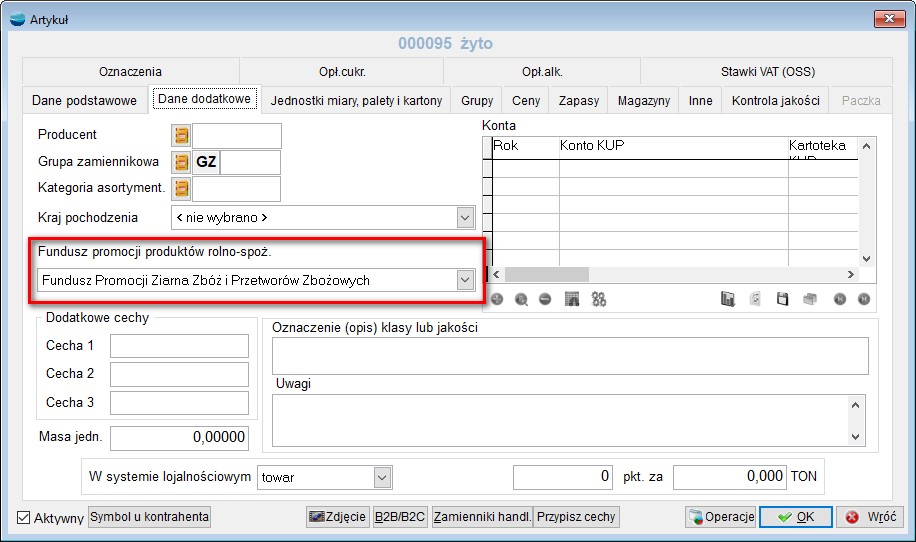Click the Cecha 1 input field
916x542 pixels.
click(x=179, y=346)
